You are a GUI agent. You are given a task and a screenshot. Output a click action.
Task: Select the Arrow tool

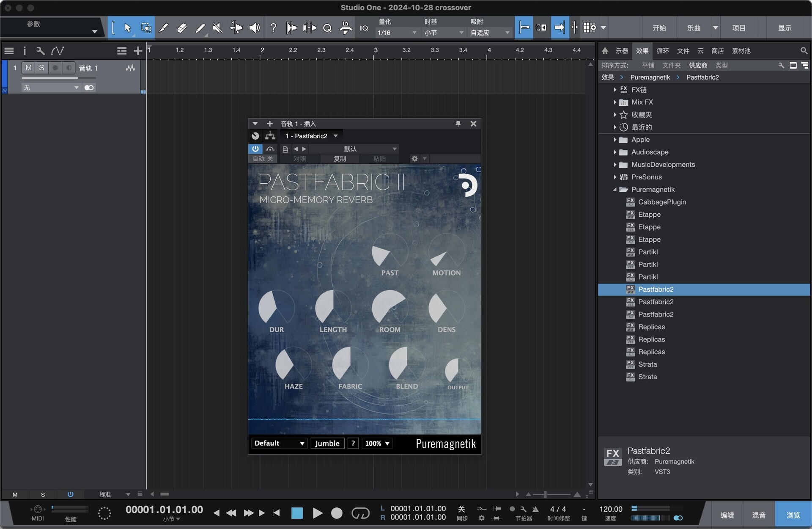point(127,28)
